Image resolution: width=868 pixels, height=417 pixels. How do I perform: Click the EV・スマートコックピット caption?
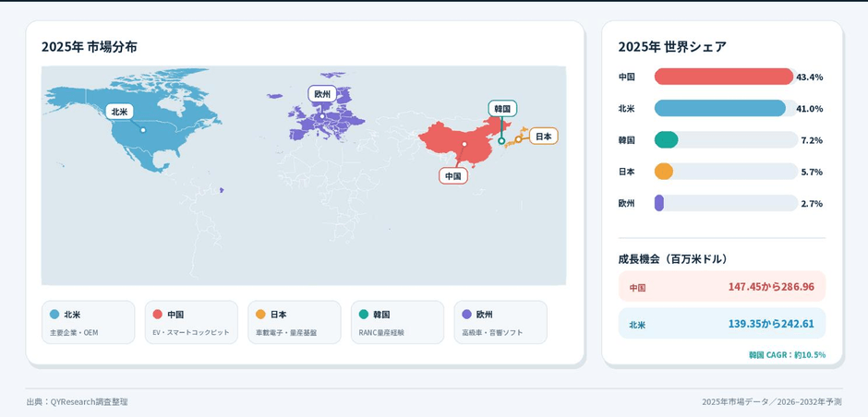click(x=191, y=333)
